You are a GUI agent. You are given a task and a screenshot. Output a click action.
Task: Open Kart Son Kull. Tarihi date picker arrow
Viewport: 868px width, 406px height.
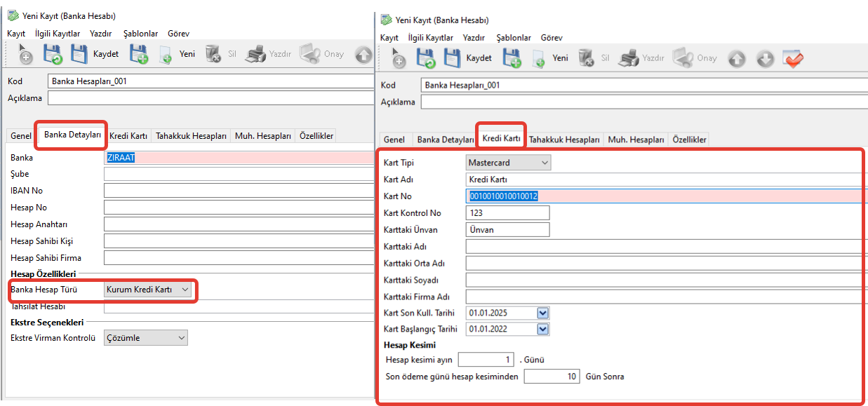point(542,313)
